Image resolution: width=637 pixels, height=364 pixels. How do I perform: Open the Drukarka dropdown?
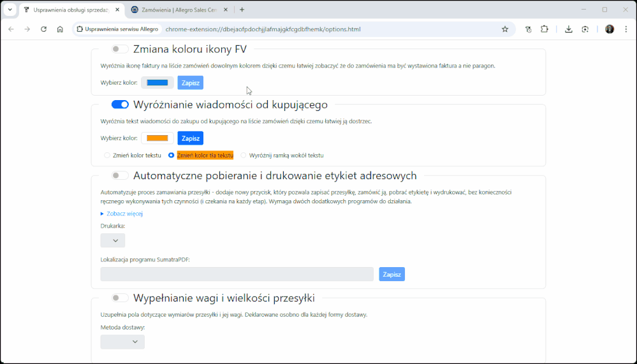[x=113, y=240]
